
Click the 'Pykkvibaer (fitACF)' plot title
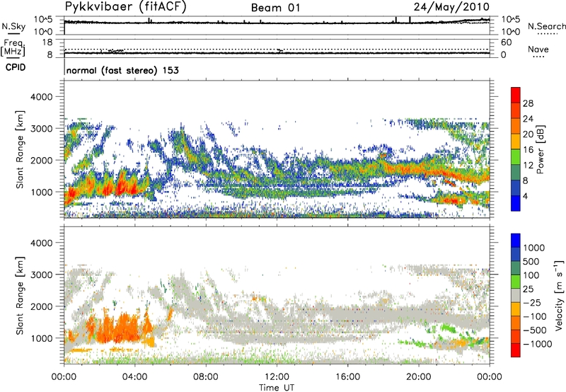[x=125, y=7]
